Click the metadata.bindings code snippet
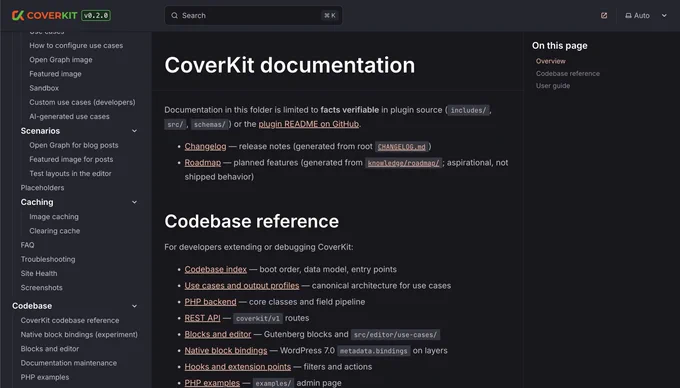The image size is (680, 388). (373, 351)
